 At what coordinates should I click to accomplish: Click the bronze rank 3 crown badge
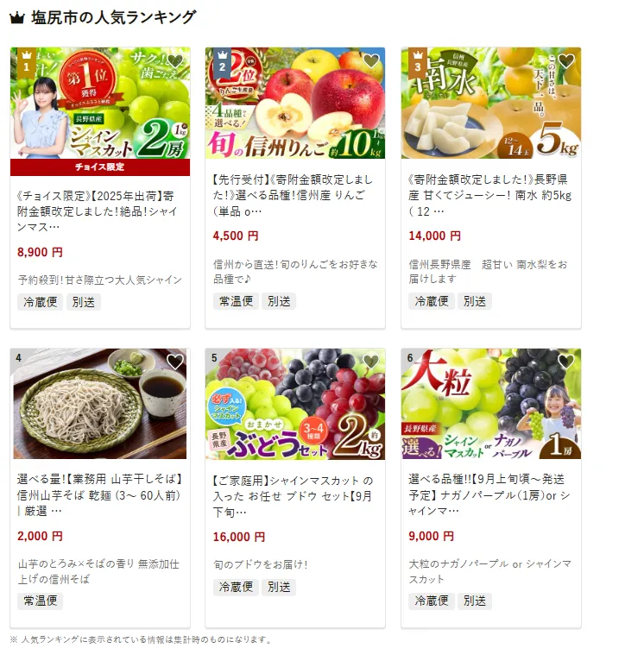(x=418, y=62)
